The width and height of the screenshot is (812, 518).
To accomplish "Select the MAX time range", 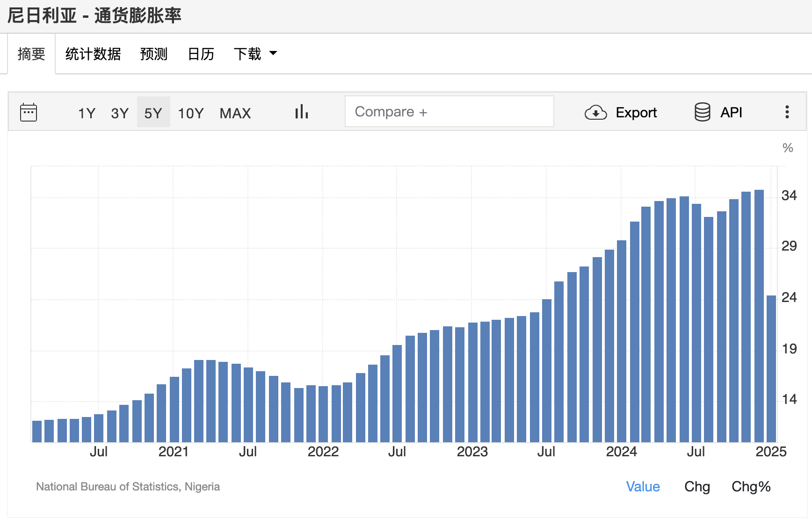I will (x=235, y=113).
